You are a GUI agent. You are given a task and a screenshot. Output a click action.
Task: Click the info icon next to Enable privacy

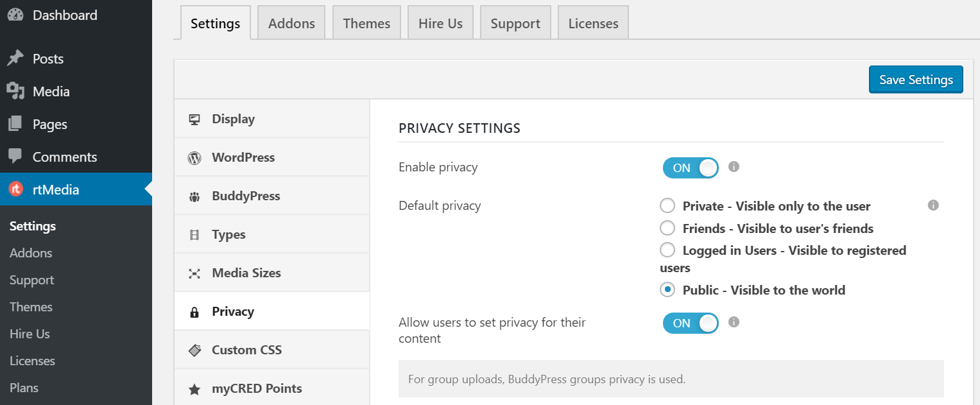click(734, 167)
